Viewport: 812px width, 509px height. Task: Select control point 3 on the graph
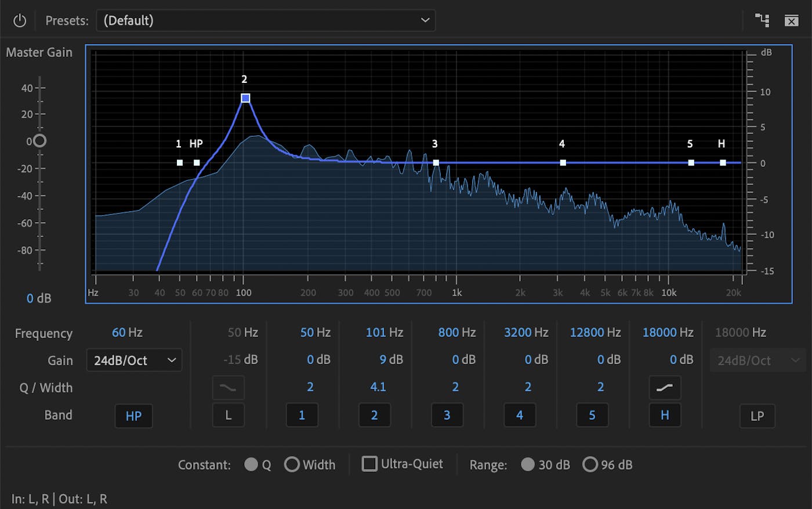coord(436,163)
